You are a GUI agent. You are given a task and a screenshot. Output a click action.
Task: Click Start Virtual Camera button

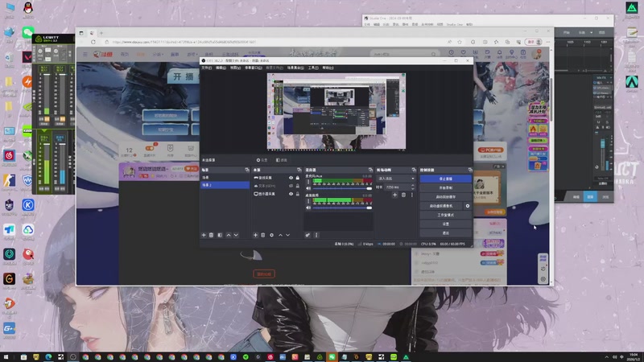[441, 206]
